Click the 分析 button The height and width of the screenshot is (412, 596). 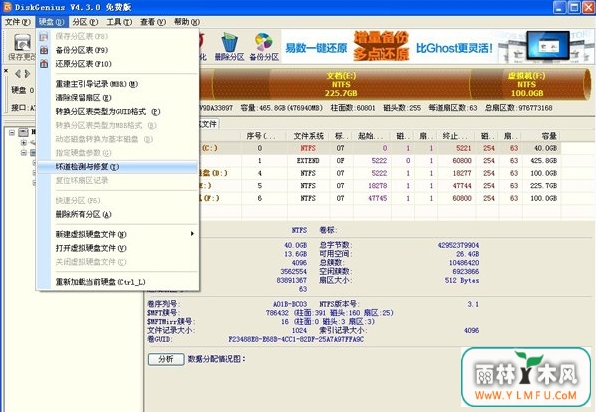(166, 359)
